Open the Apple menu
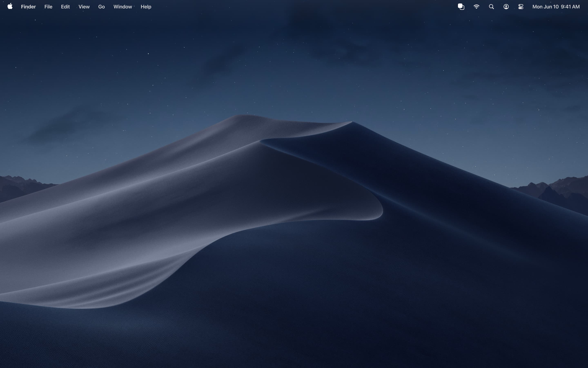 [x=10, y=7]
